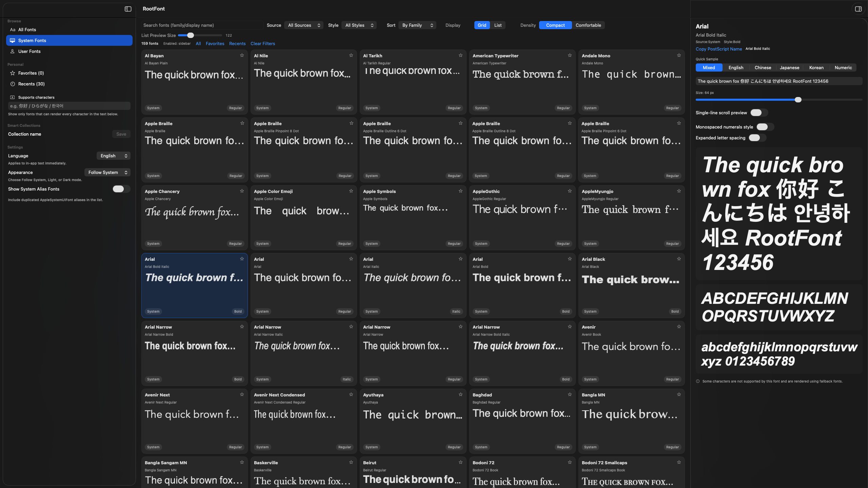Open the Sort By Family dropdown
This screenshot has width=868, height=488.
click(x=418, y=25)
